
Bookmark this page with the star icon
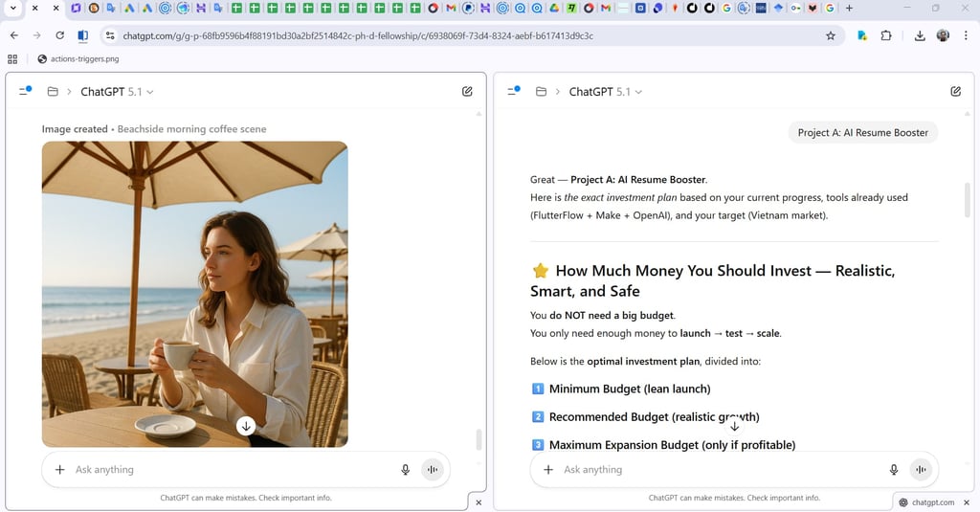[x=831, y=35]
